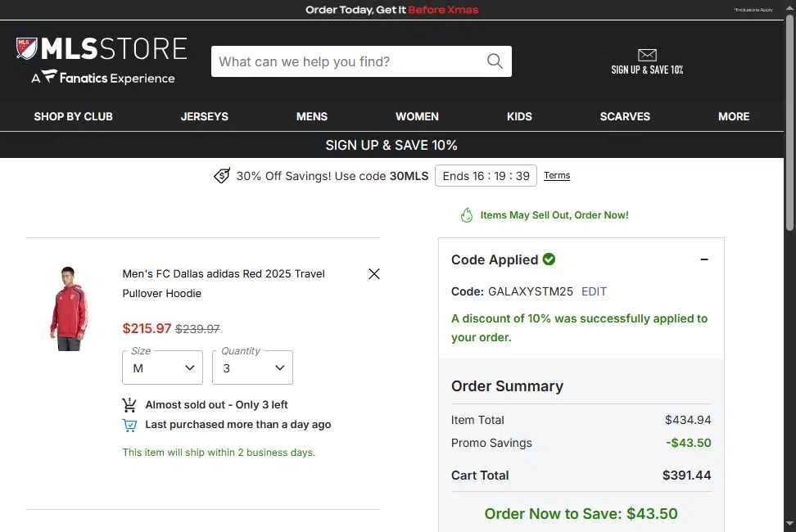The image size is (796, 532).
Task: Click the Order Summary heading
Action: coord(507,386)
